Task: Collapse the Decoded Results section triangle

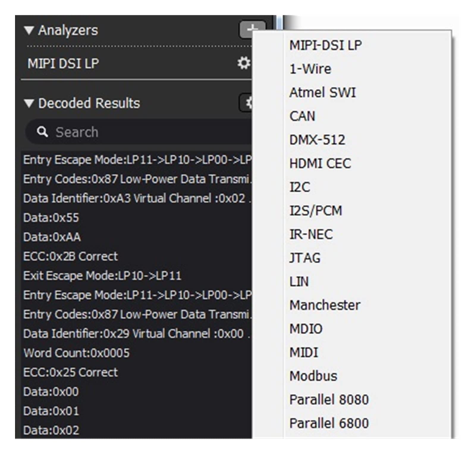Action: click(x=29, y=103)
